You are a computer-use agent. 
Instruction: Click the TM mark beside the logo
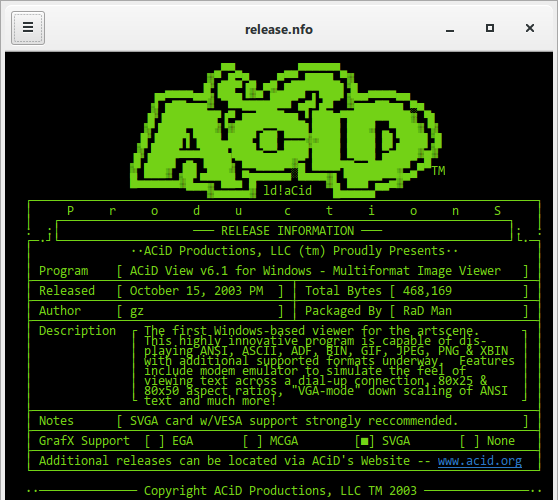(x=439, y=170)
